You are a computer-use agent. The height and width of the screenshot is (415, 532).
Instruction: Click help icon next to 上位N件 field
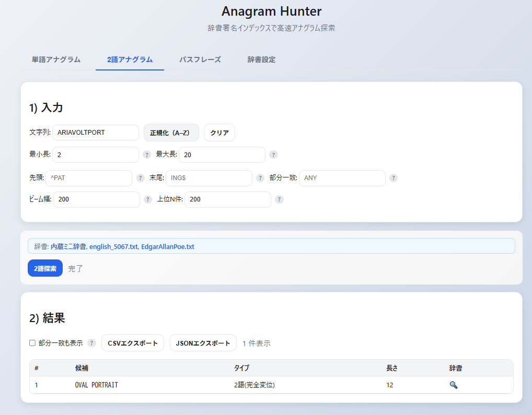279,199
